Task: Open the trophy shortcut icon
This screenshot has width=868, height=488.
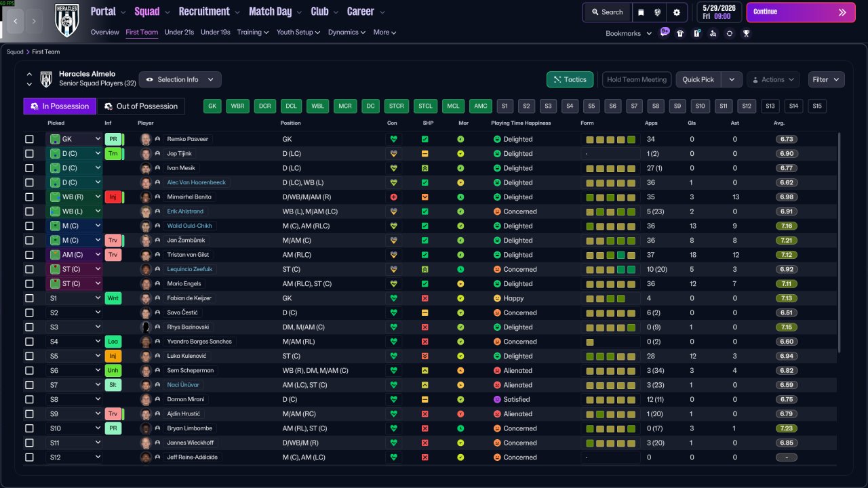Action: click(x=746, y=33)
